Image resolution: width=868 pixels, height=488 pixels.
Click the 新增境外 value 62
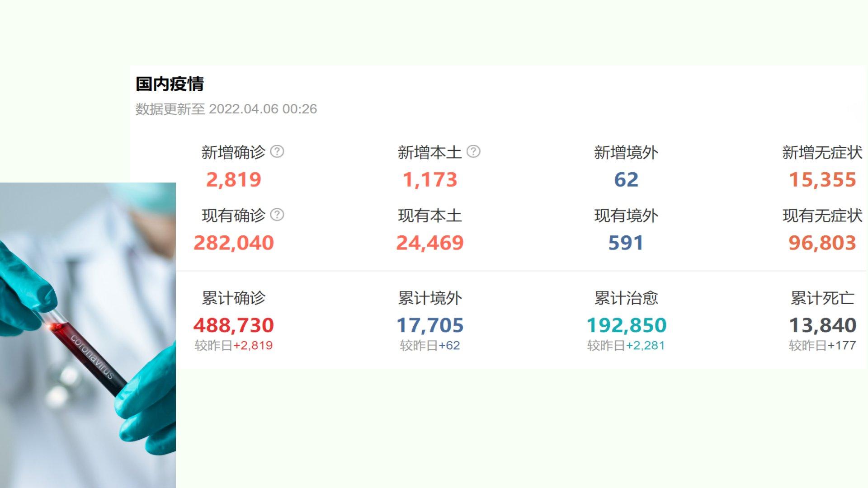click(626, 180)
